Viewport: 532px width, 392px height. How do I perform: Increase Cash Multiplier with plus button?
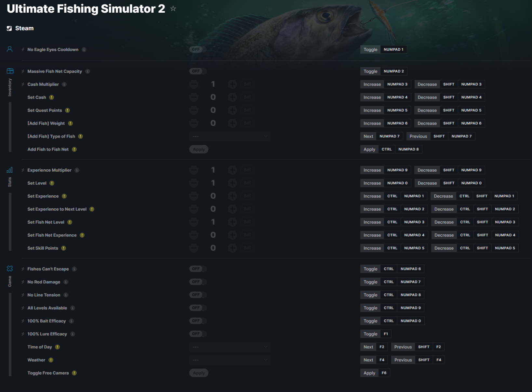[x=232, y=84]
